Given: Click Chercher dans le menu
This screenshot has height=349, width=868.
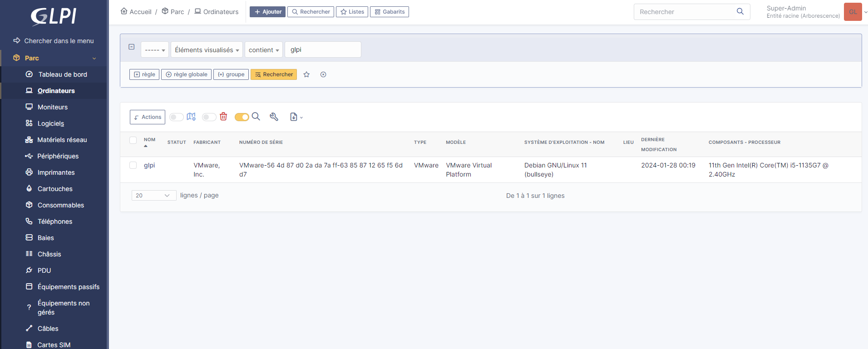Looking at the screenshot, I should tap(54, 41).
